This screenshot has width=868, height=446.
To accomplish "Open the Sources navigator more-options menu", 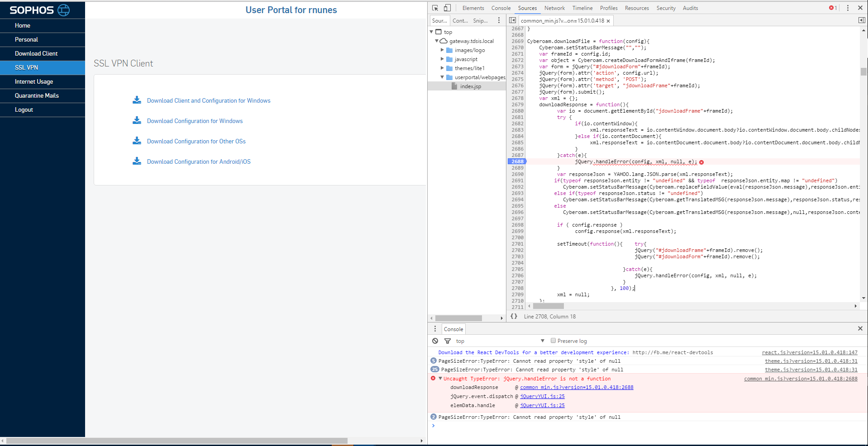I will coord(499,20).
